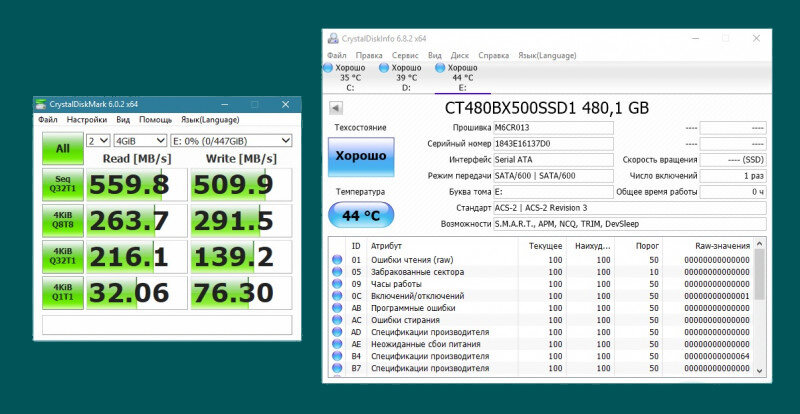Start the 4KiB Q32T1 test

[x=63, y=256]
